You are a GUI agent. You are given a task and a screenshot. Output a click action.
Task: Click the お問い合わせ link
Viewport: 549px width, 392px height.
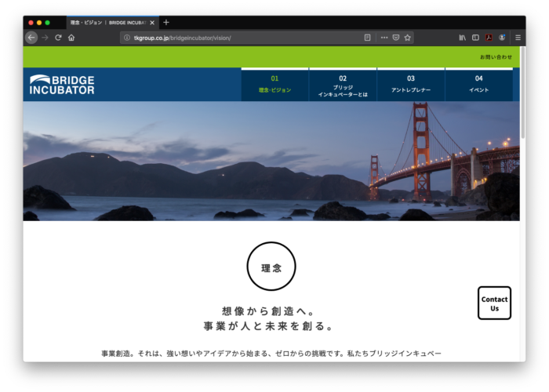tap(496, 57)
